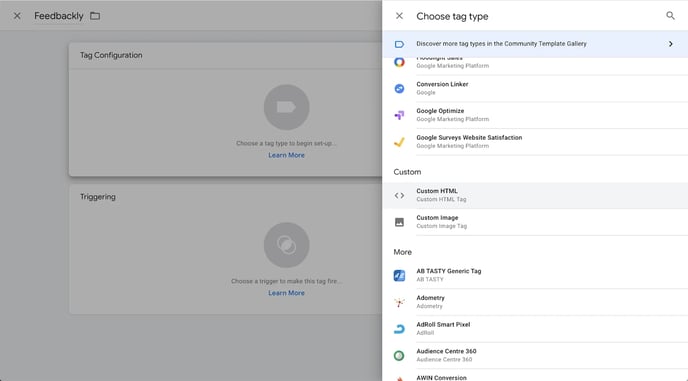Screen dimensions: 688x381
Task: Select the Audience Centre 360 icon
Action: coord(399,356)
